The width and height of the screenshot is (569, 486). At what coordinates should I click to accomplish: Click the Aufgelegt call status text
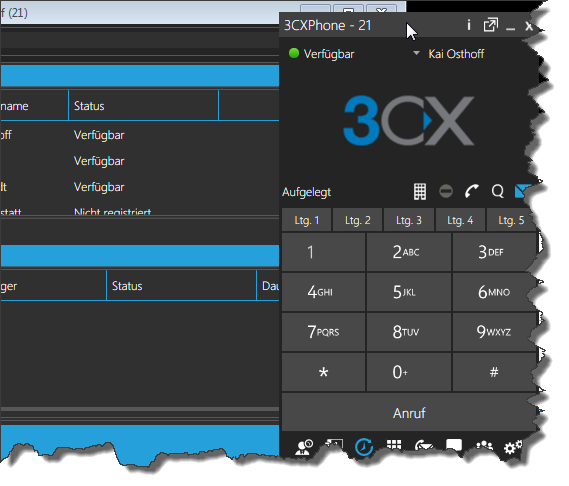(x=307, y=192)
